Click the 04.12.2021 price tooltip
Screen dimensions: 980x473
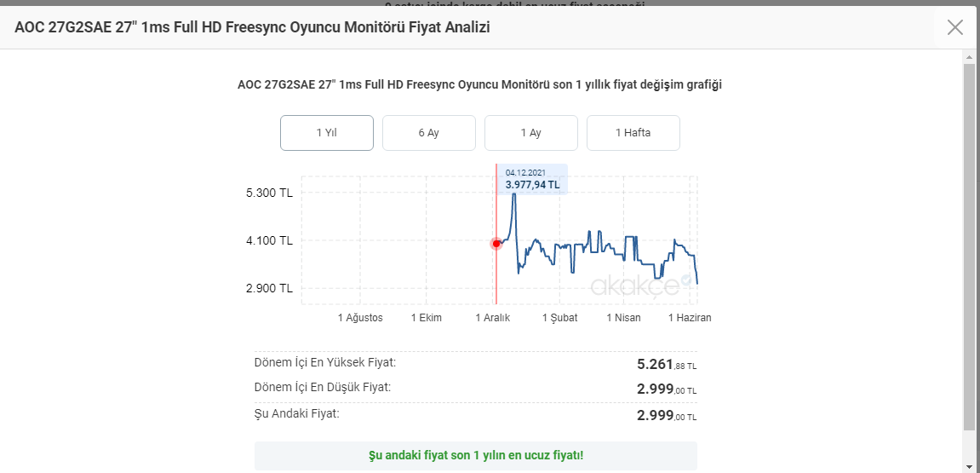click(532, 179)
